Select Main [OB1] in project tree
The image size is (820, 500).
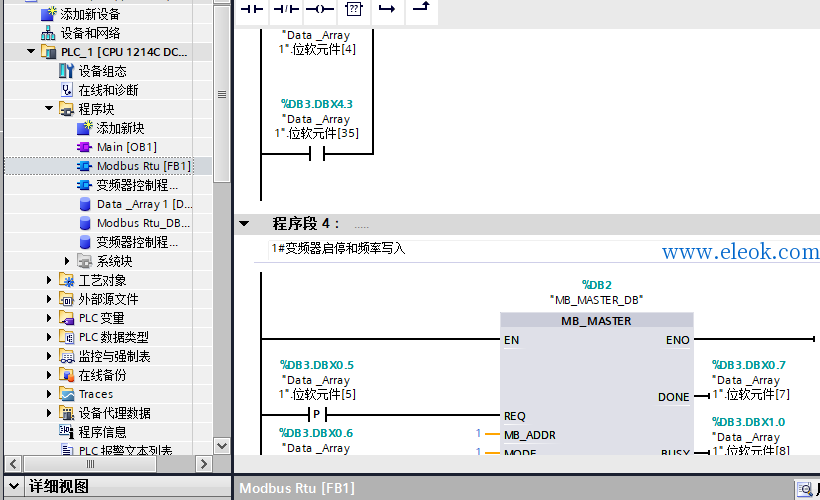[127, 147]
